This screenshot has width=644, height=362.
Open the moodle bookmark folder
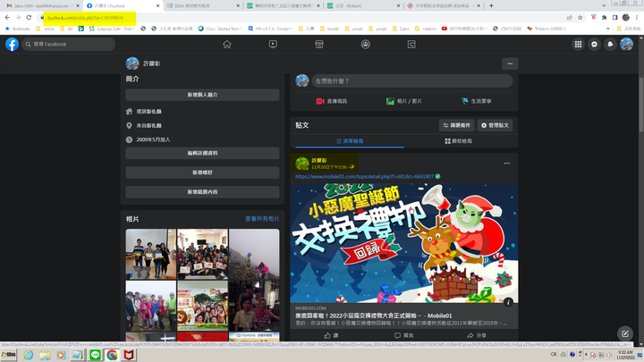pyautogui.click(x=329, y=29)
